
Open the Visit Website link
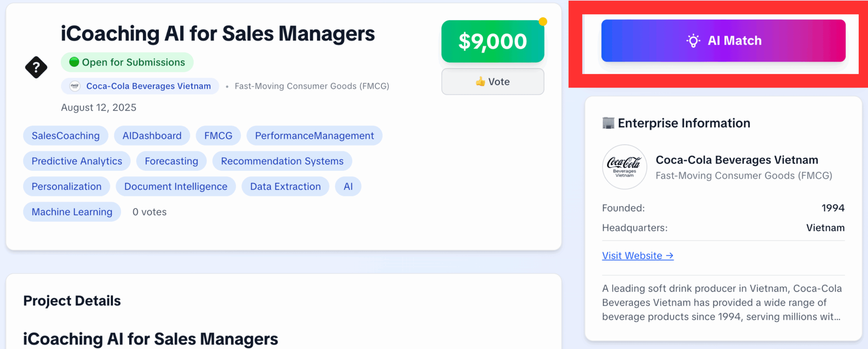[637, 255]
